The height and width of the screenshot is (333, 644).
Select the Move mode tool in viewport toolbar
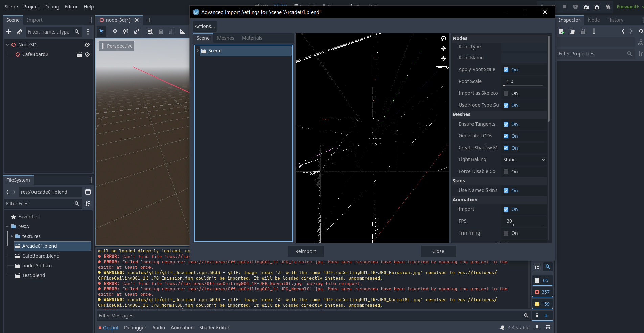click(x=115, y=31)
